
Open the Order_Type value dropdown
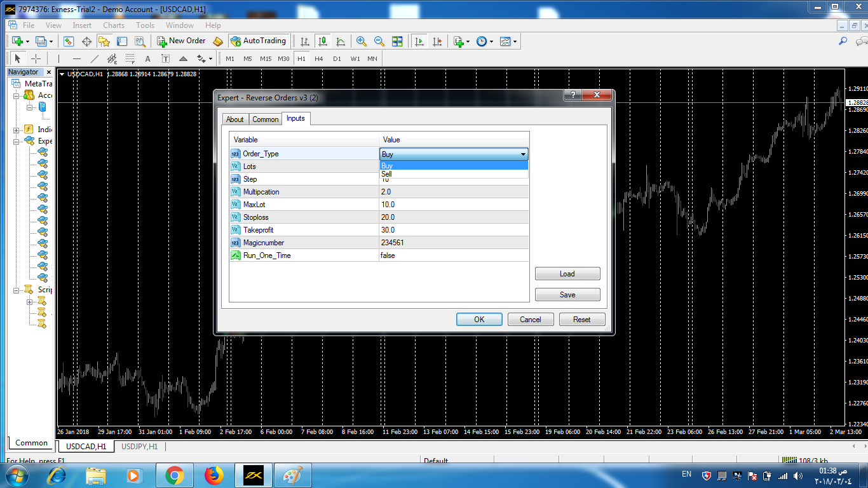(454, 154)
